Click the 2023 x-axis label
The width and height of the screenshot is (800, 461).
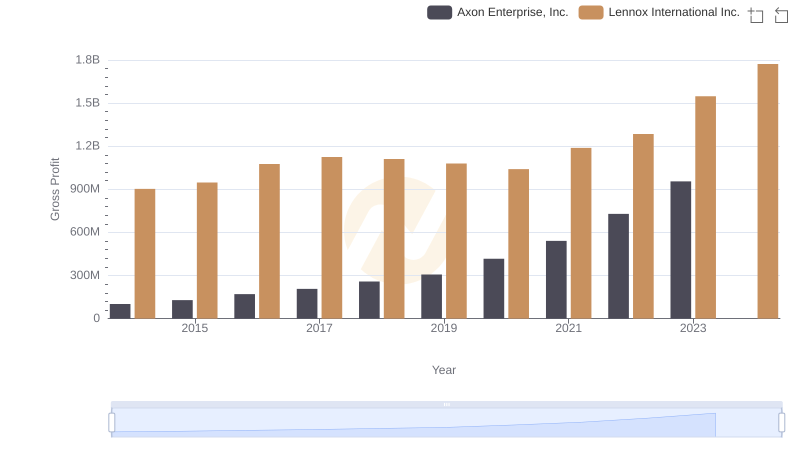693,328
